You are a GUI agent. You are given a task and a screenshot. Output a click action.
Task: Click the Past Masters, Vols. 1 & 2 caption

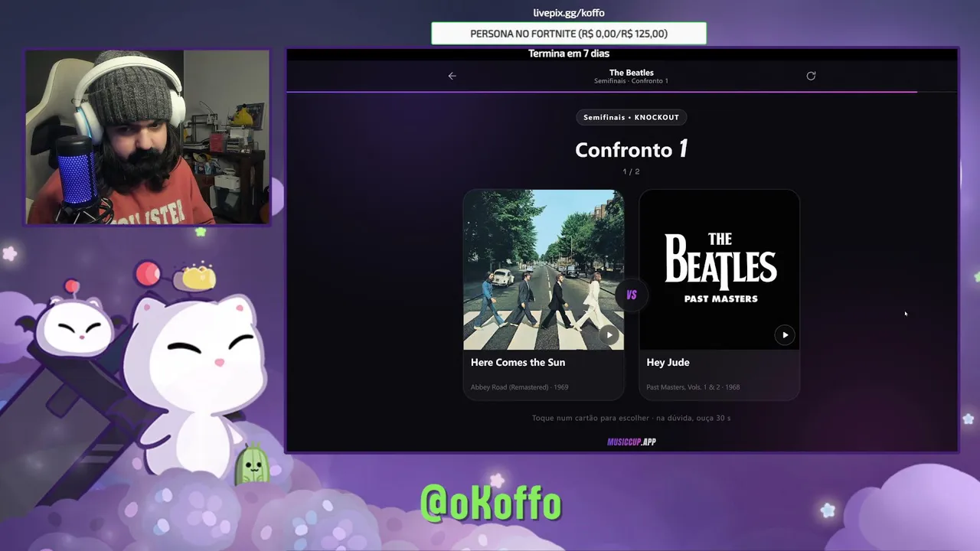point(693,387)
